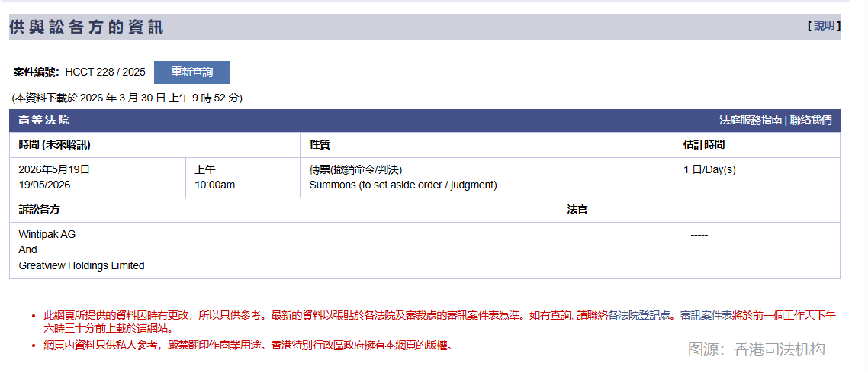Click the 重新查詢 button
This screenshot has width=868, height=373.
[x=191, y=72]
